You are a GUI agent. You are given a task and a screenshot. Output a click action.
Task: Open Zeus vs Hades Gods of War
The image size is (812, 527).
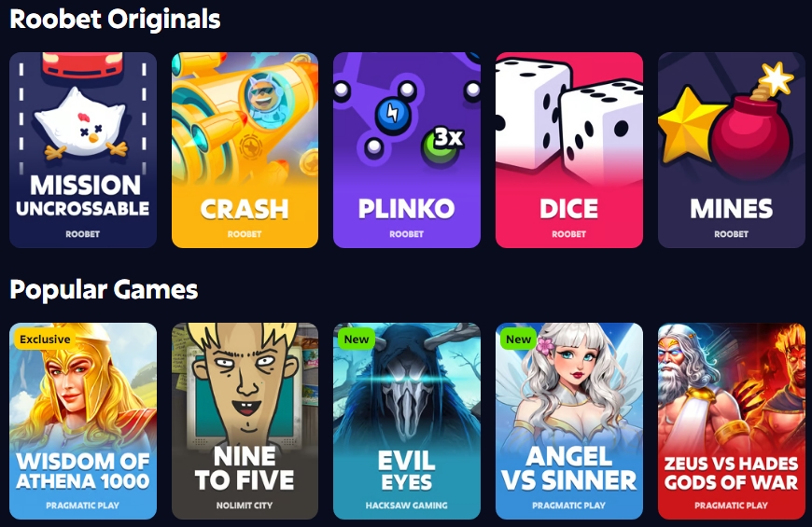[731, 421]
